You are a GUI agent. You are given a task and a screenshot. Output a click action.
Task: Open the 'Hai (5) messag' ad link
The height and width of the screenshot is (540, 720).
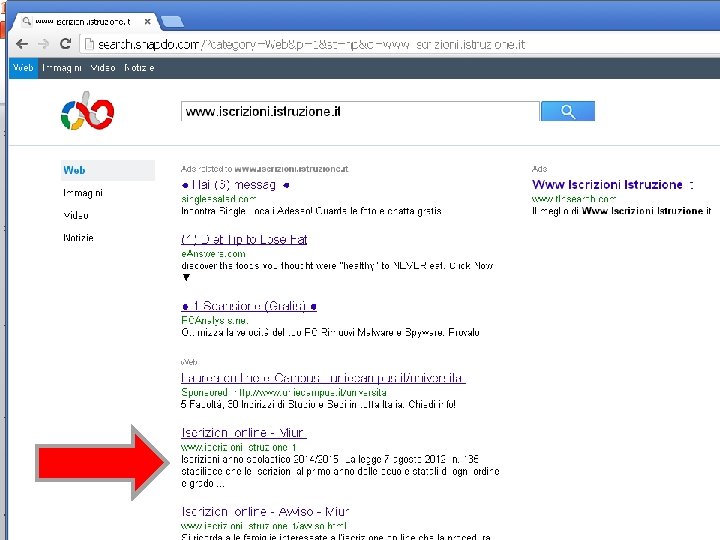[236, 185]
